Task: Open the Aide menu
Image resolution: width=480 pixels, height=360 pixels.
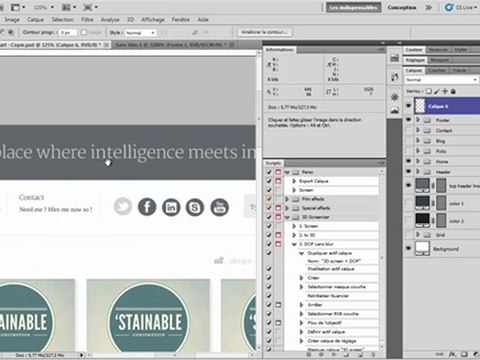Action: [x=203, y=20]
